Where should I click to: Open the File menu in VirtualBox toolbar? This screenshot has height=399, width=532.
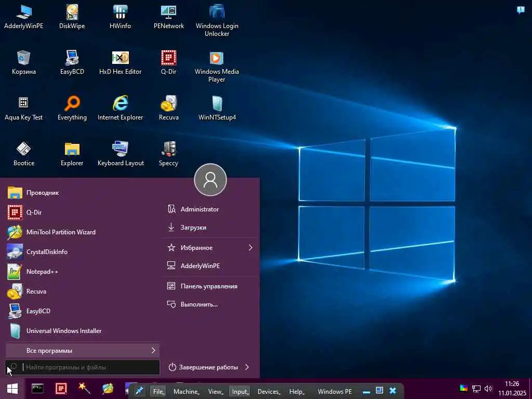click(158, 392)
